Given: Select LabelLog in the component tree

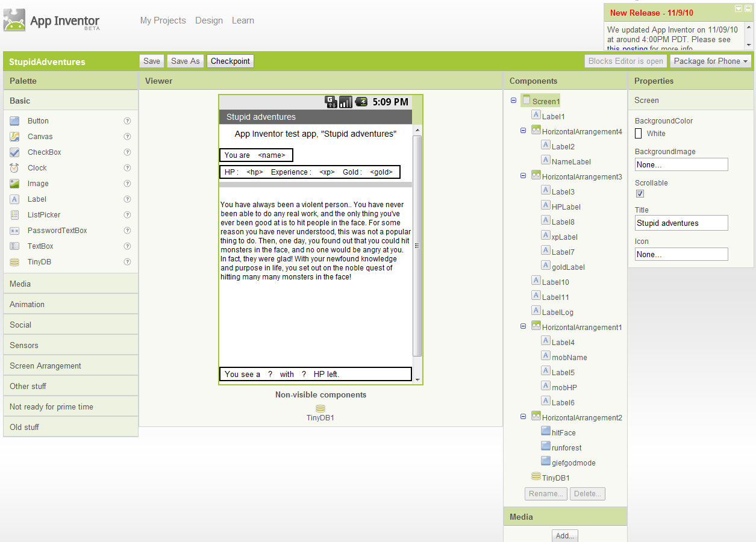Looking at the screenshot, I should tap(558, 312).
